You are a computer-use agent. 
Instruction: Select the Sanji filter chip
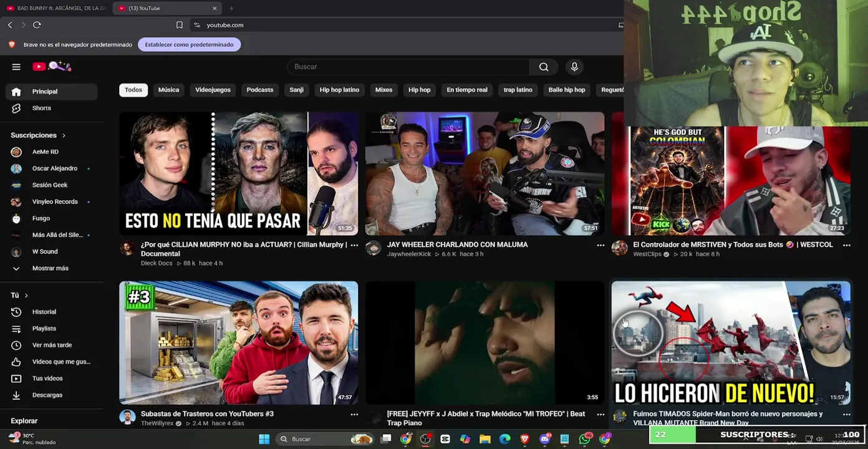(296, 90)
